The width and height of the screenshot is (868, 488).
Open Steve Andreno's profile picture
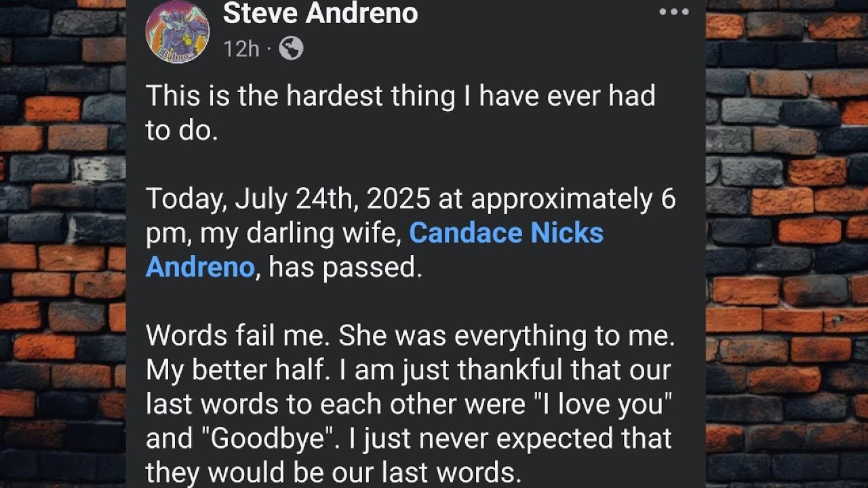coord(177,31)
